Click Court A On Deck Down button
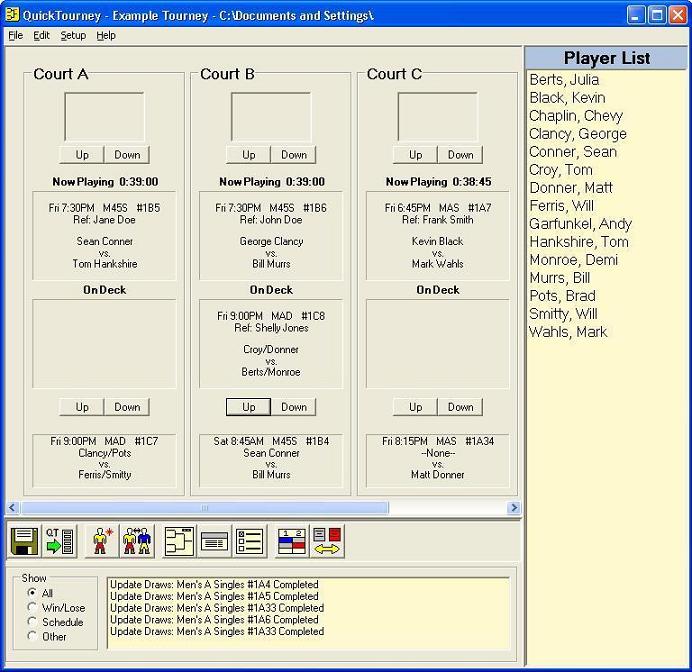692x672 pixels. 127,407
